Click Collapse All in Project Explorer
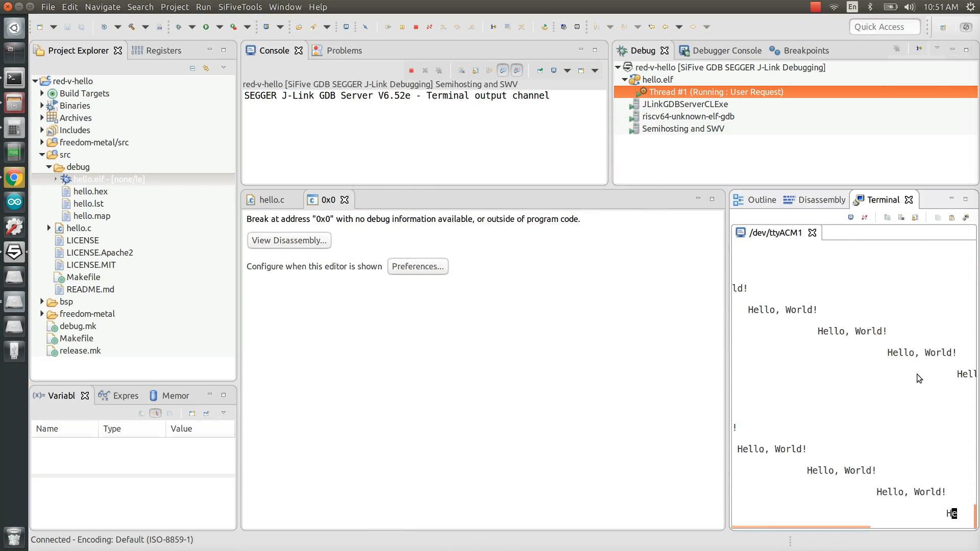The image size is (980, 551). (192, 68)
